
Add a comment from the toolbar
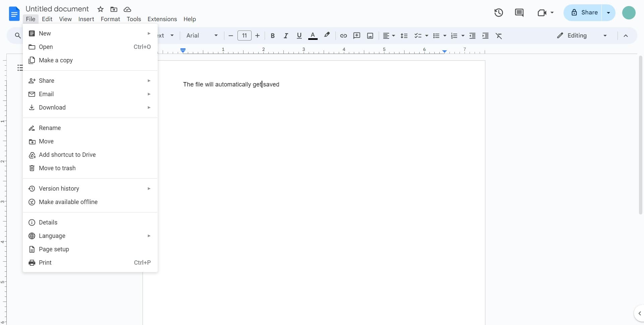coord(357,36)
